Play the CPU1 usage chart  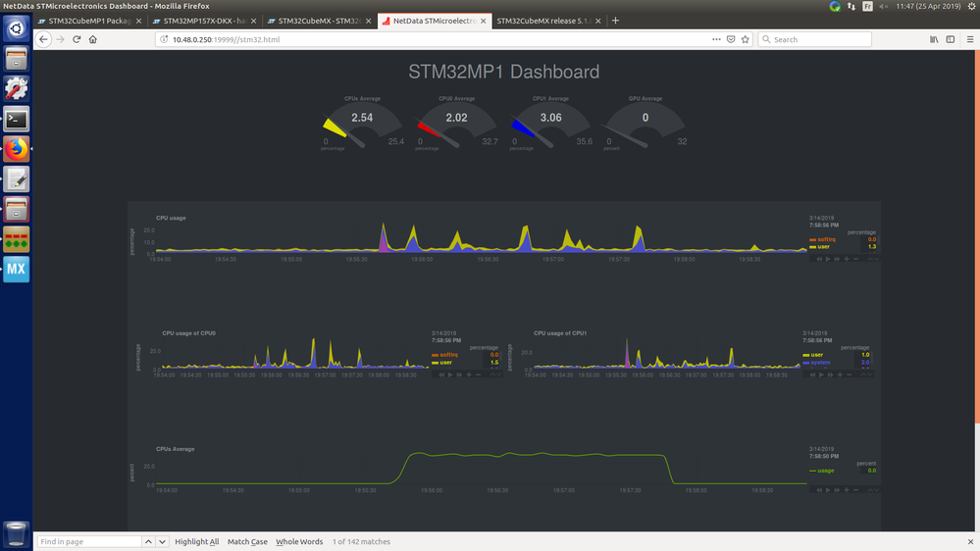point(821,375)
